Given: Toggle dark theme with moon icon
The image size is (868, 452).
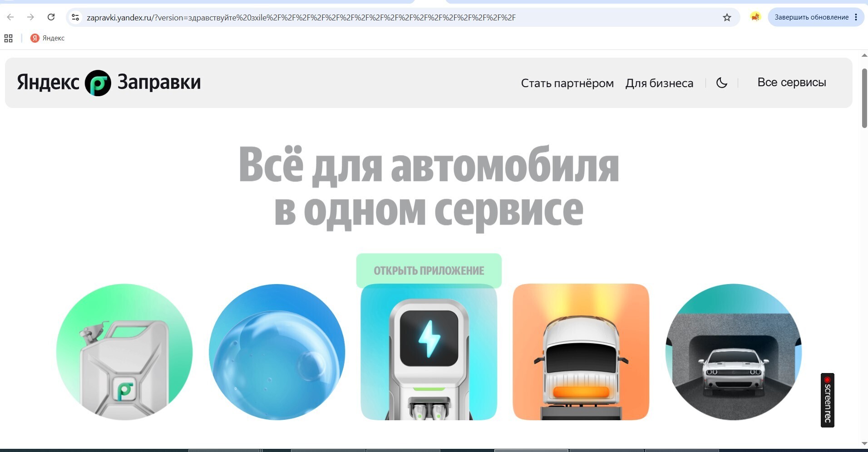Looking at the screenshot, I should click(x=721, y=83).
